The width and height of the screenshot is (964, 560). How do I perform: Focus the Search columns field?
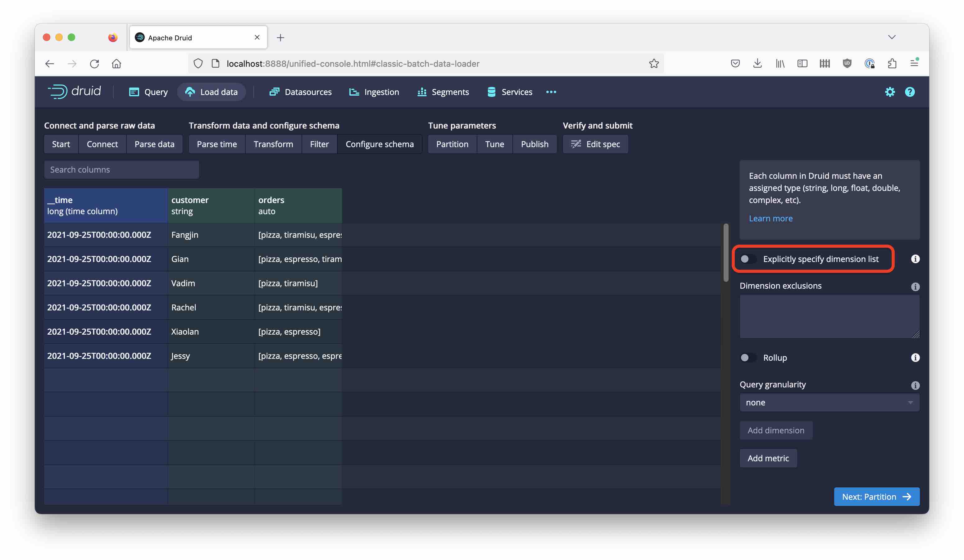point(121,169)
